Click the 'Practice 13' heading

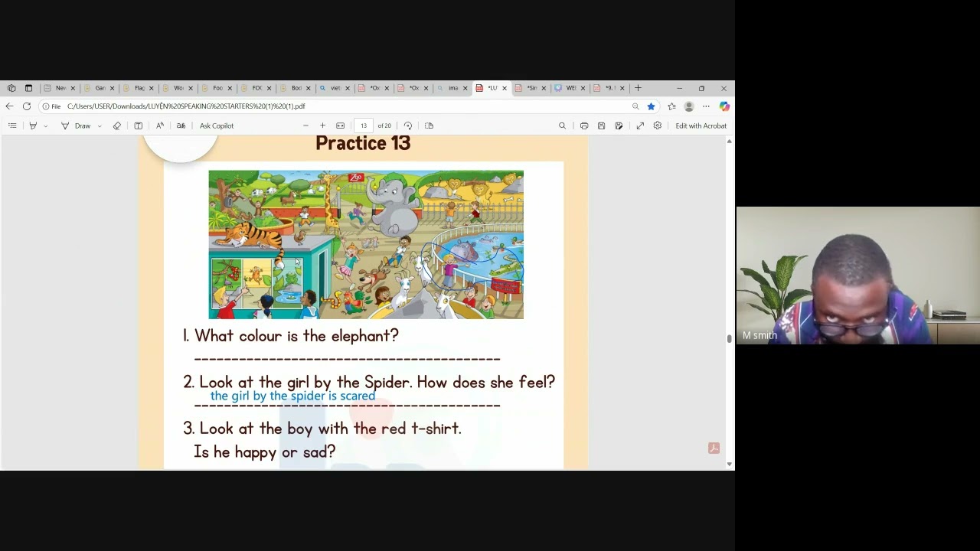pyautogui.click(x=363, y=143)
